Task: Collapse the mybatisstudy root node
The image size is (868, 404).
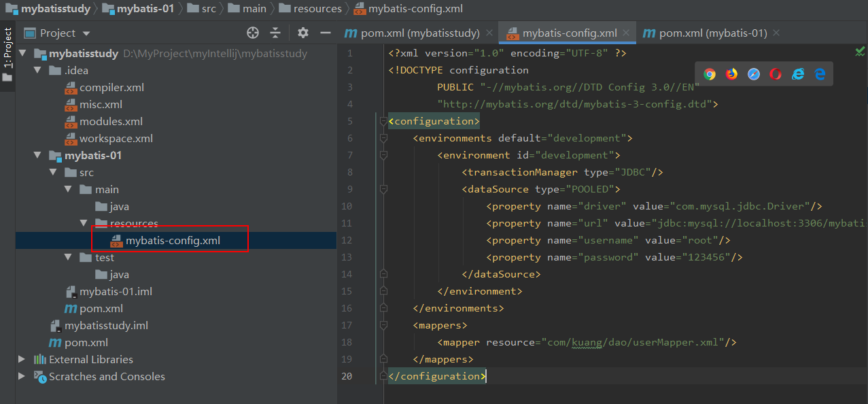Action: coord(22,53)
